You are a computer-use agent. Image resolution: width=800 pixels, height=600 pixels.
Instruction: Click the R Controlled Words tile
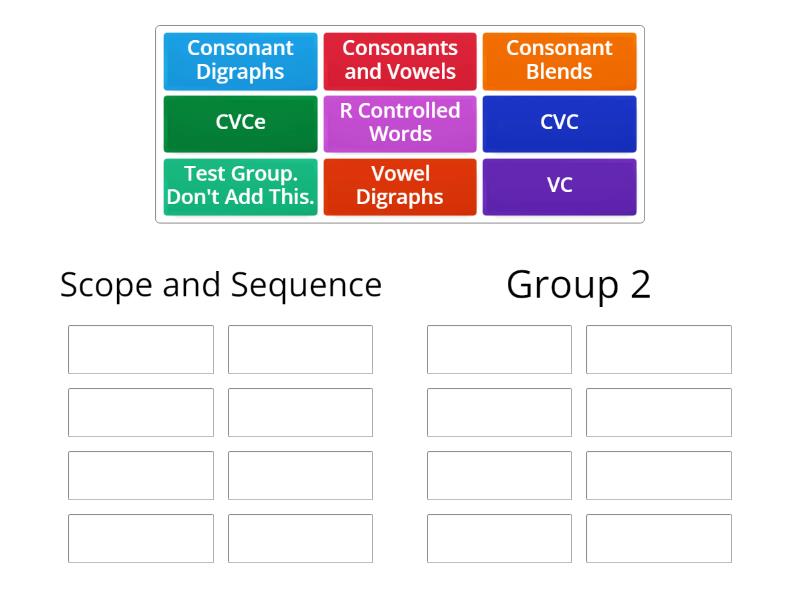click(x=400, y=123)
